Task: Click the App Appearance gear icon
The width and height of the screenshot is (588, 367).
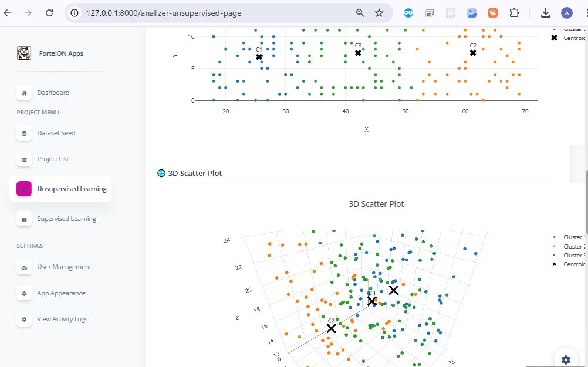Action: (24, 293)
